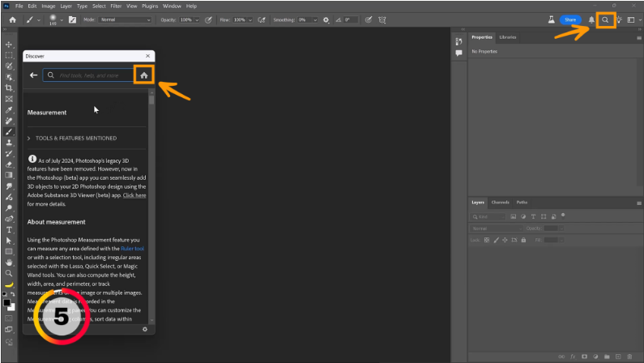Toggle lock all layer attributes
This screenshot has height=363, width=644.
click(x=523, y=240)
